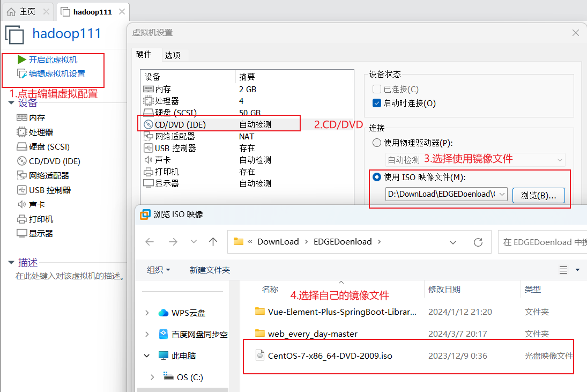This screenshot has height=392, width=587.
Task: Refresh the EDGEDoenload folder listing
Action: [478, 242]
